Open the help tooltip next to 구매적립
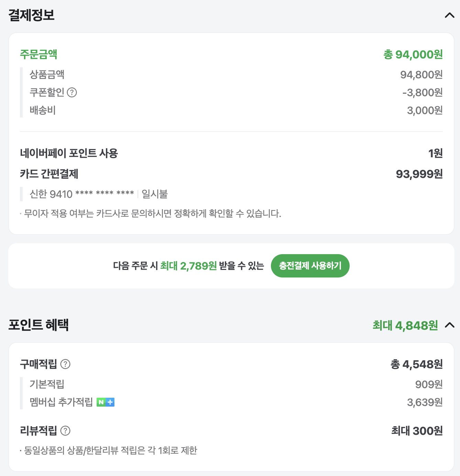 tap(65, 364)
